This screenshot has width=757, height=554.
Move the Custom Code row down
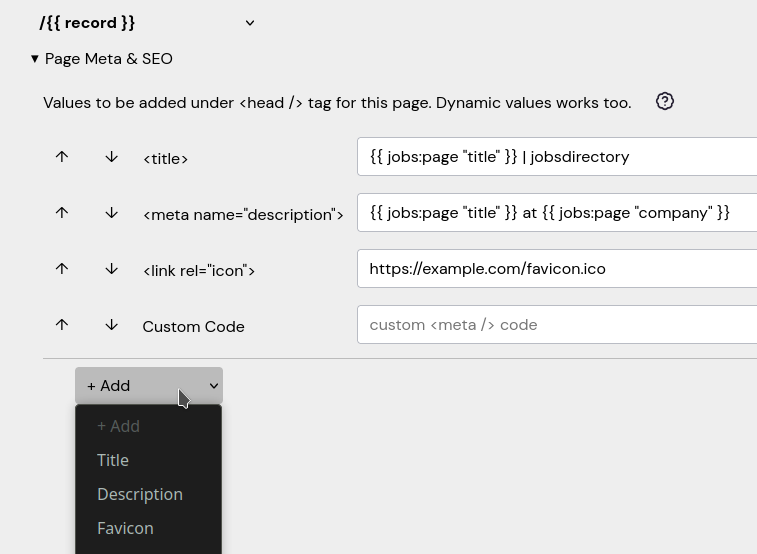point(112,325)
